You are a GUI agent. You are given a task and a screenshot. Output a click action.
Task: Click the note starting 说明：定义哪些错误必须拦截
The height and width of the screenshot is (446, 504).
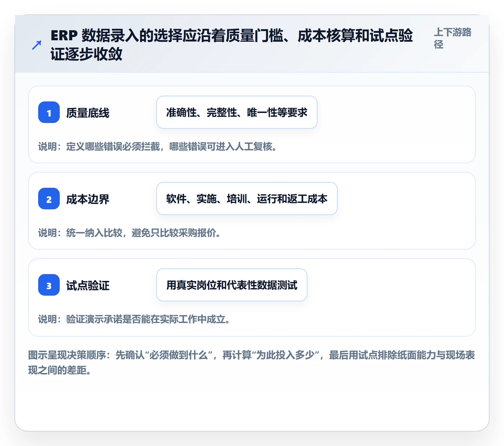pos(158,146)
